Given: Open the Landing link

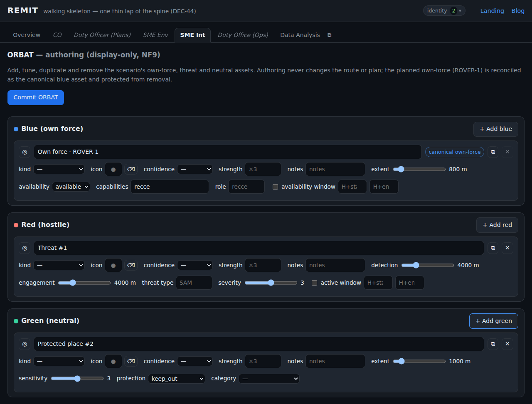Looking at the screenshot, I should (x=492, y=11).
